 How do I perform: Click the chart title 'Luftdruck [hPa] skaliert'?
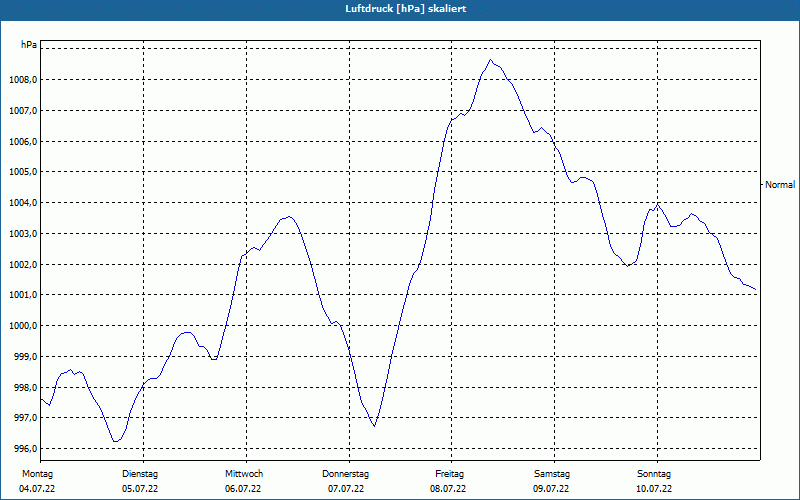click(406, 9)
